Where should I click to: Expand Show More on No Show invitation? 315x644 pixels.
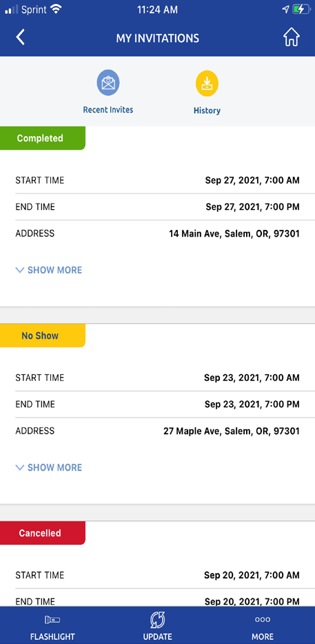(49, 467)
